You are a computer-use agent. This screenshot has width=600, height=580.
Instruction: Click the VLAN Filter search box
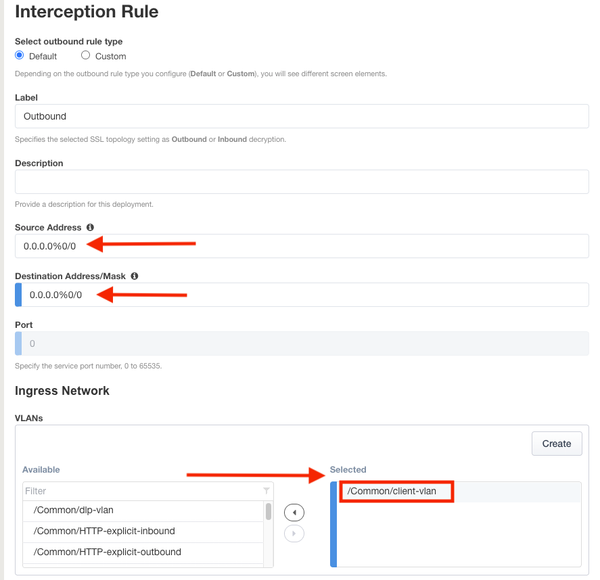[140, 491]
